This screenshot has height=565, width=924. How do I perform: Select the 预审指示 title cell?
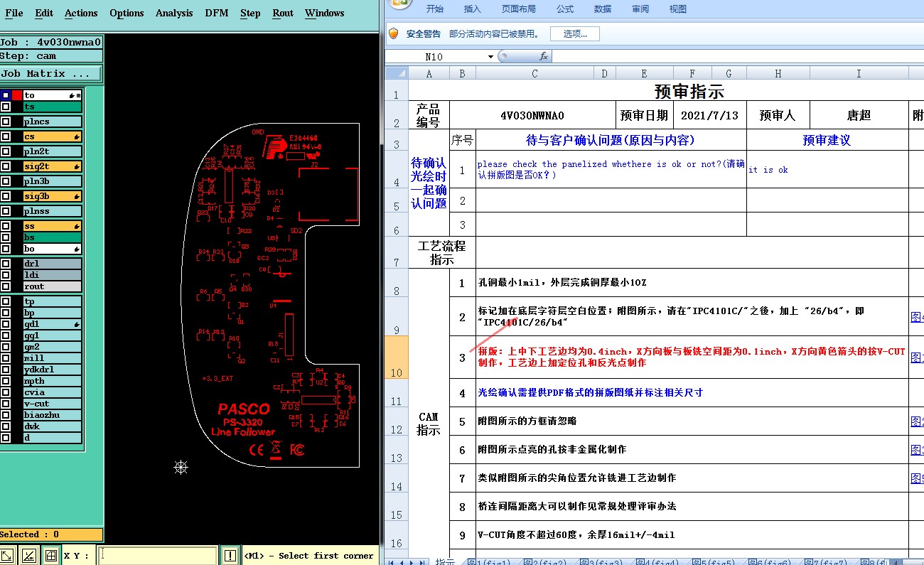pos(689,91)
